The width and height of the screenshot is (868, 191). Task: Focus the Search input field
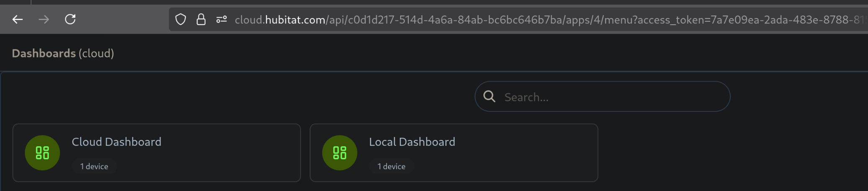(x=611, y=97)
